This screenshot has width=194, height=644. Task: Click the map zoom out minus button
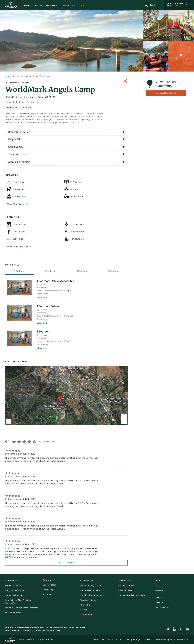coord(124,421)
